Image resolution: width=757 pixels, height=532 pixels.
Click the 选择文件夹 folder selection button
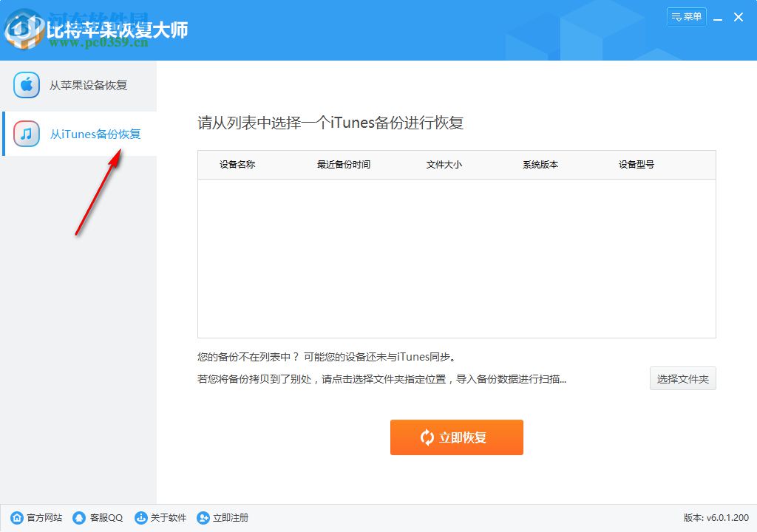[682, 378]
